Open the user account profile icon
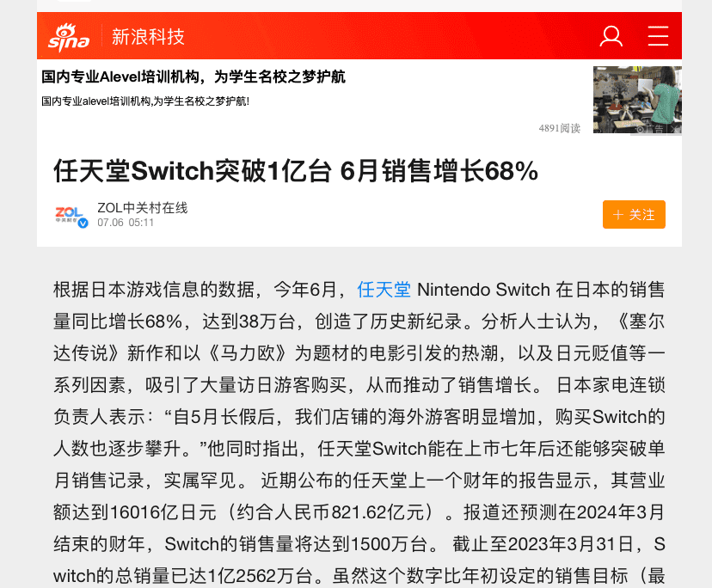This screenshot has width=712, height=588. pyautogui.click(x=611, y=36)
